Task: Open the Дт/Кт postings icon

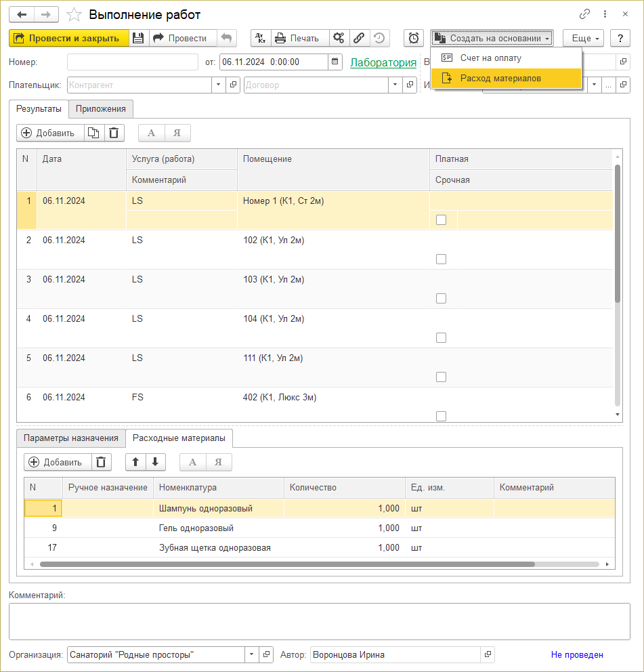Action: (x=261, y=38)
